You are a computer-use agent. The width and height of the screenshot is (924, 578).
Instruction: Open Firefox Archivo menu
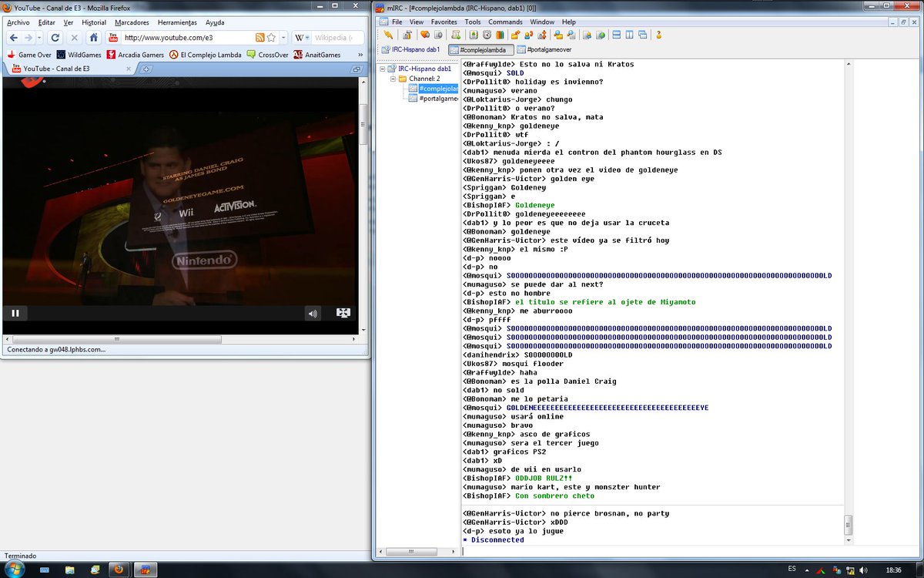coord(18,22)
